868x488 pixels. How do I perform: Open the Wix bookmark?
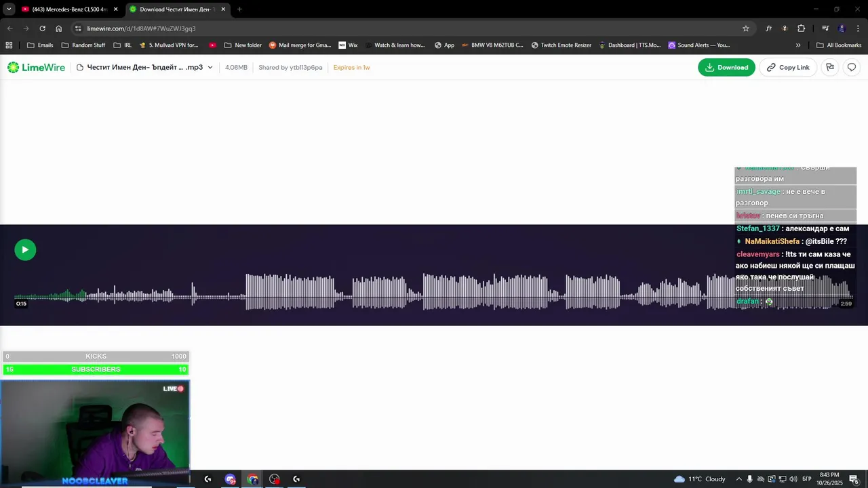(349, 45)
